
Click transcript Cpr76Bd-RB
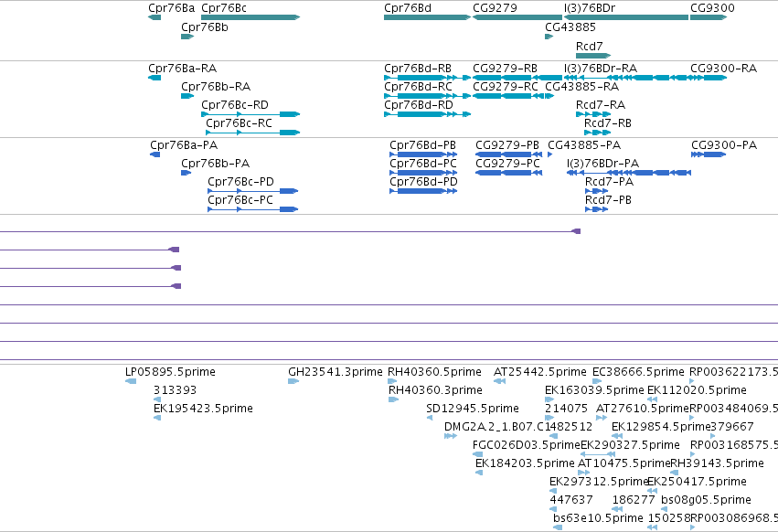point(427,78)
